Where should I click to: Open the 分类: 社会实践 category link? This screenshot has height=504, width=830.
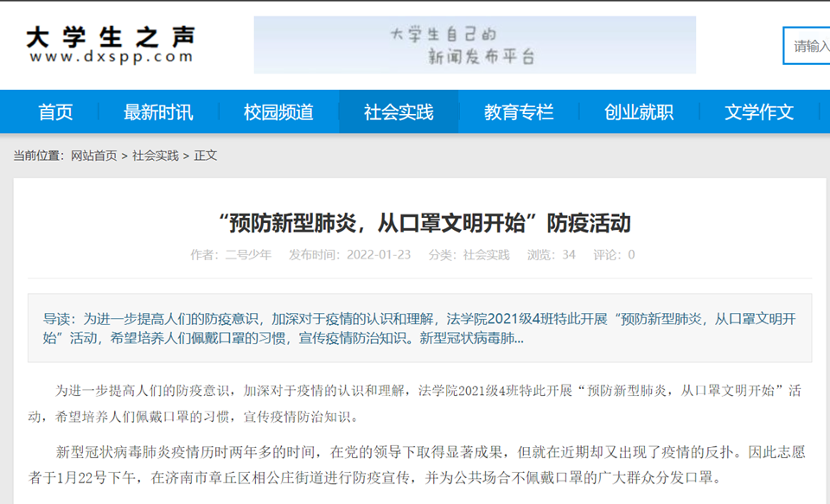[486, 255]
